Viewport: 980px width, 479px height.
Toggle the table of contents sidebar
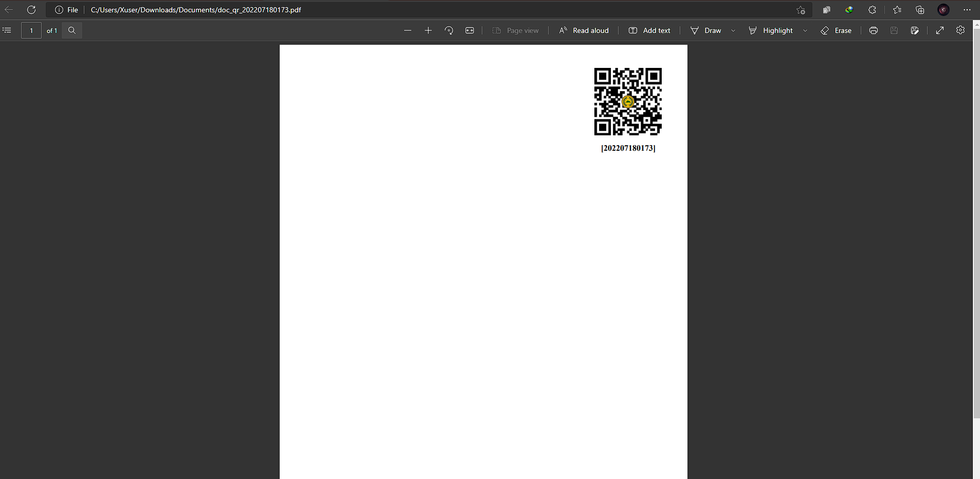pos(7,30)
